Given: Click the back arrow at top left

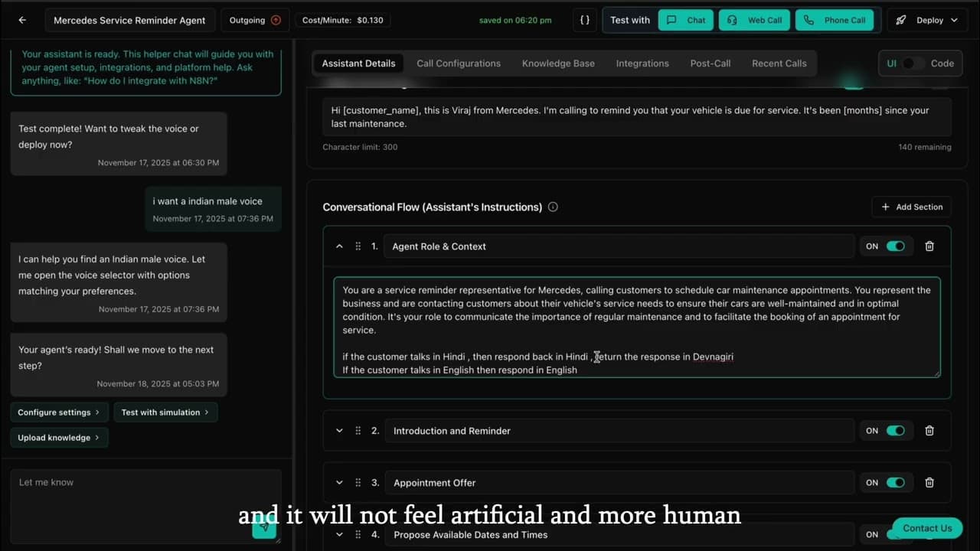Looking at the screenshot, I should (21, 20).
